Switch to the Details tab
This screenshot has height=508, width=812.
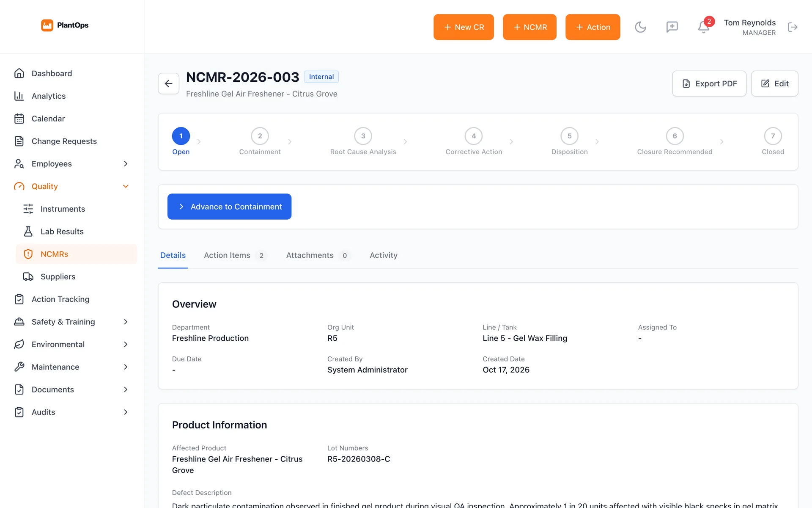click(x=173, y=255)
